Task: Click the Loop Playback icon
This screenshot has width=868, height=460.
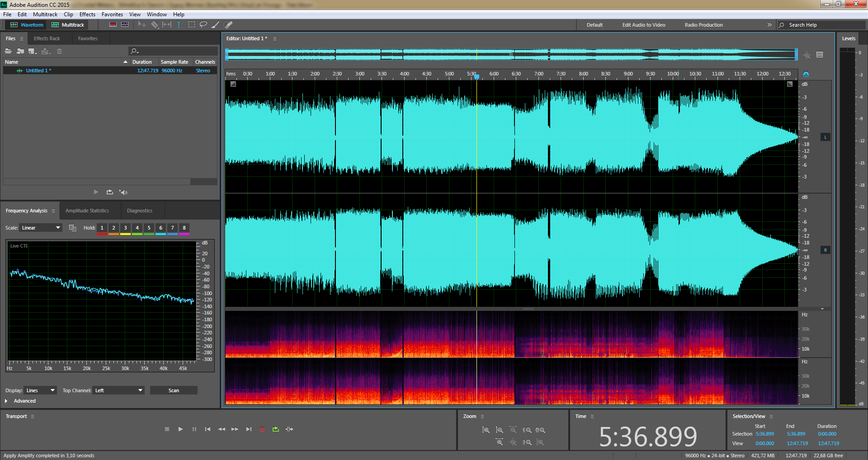Action: pyautogui.click(x=276, y=429)
